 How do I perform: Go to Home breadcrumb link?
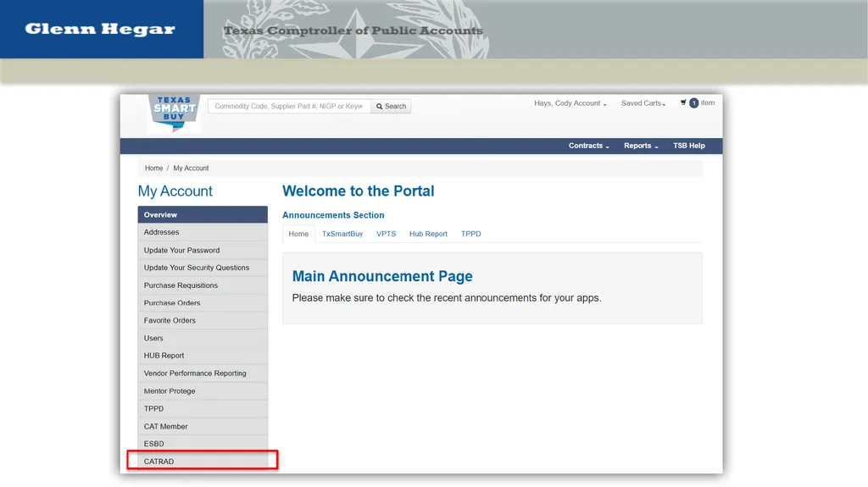point(154,169)
